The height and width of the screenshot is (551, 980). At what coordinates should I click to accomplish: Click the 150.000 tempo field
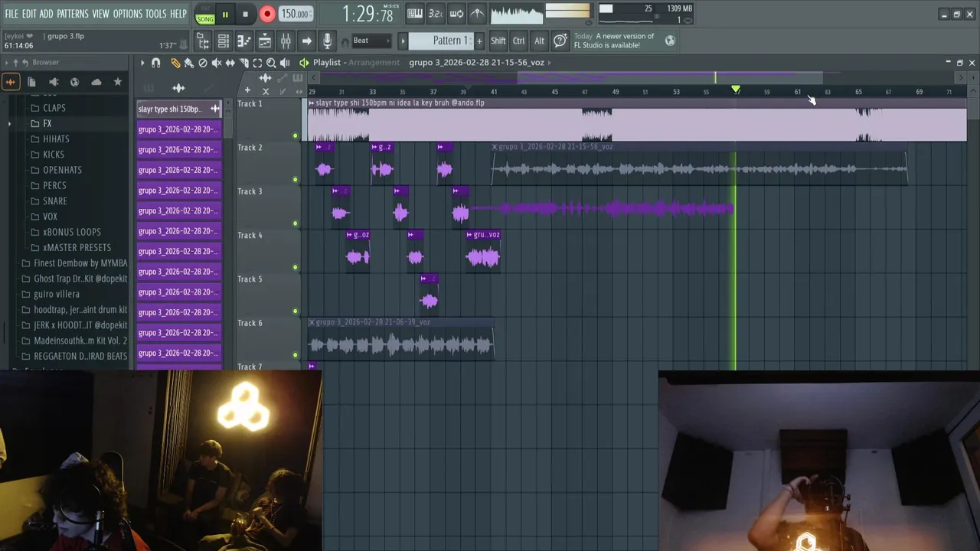point(296,14)
